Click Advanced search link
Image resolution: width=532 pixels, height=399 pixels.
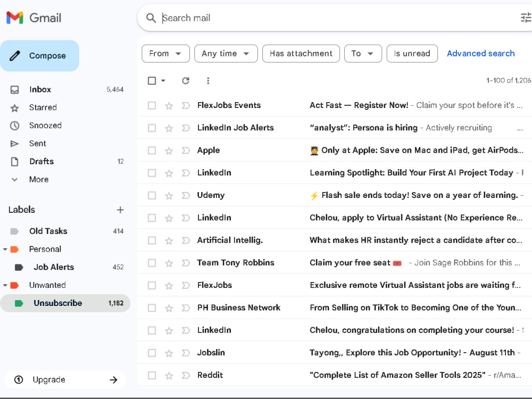(481, 54)
